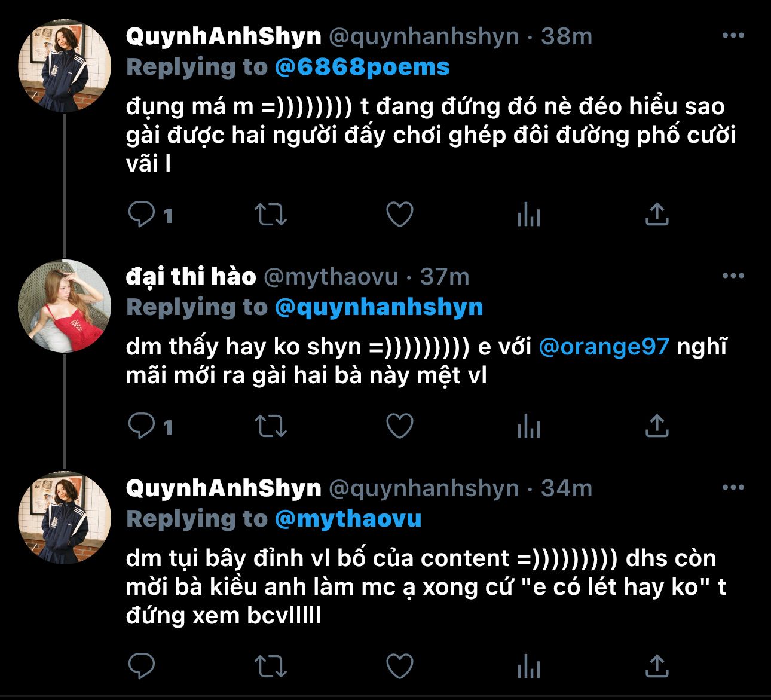
Task: Reply to đại thi hào's tweet
Action: click(142, 426)
